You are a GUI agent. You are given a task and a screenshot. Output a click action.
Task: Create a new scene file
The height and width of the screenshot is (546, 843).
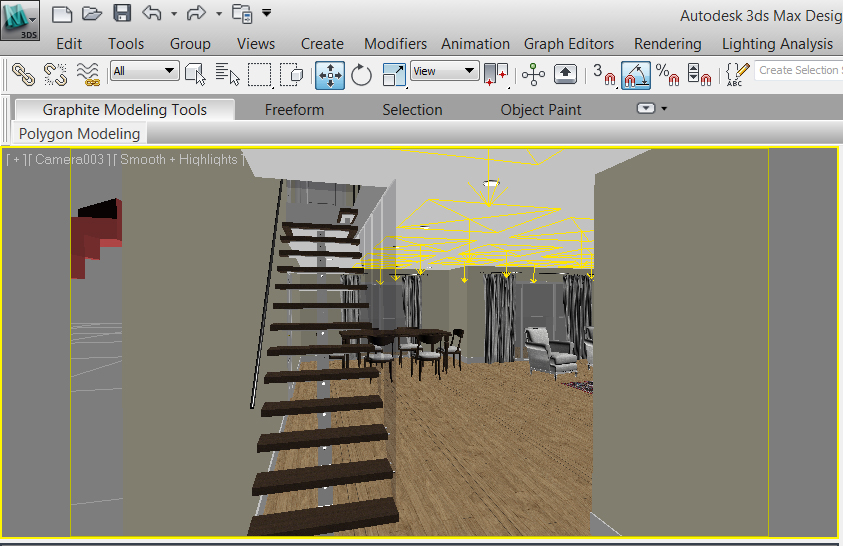62,13
